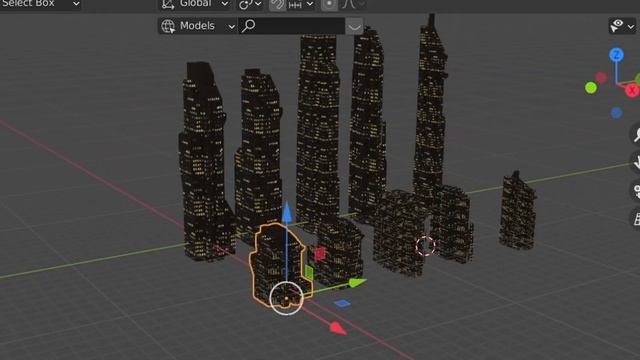Select the isolated small building on the far right
640x360 pixels.
pos(518,212)
